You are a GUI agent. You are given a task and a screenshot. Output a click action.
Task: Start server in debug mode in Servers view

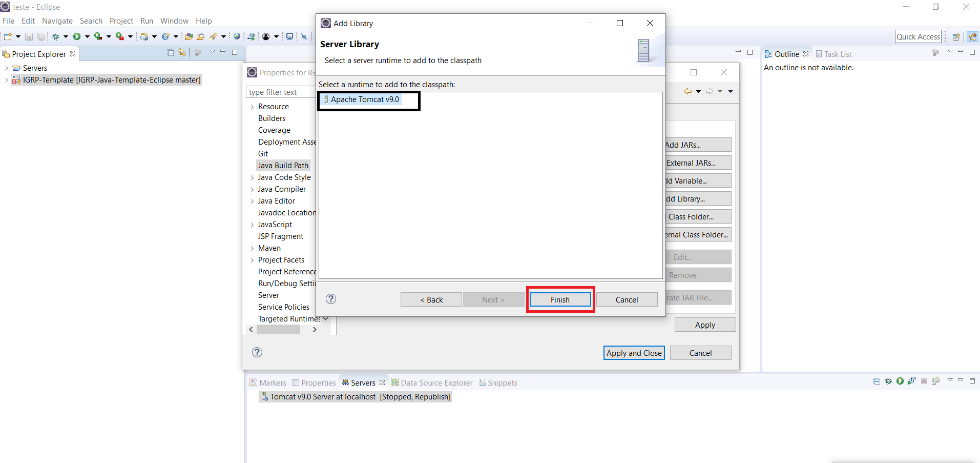click(888, 381)
